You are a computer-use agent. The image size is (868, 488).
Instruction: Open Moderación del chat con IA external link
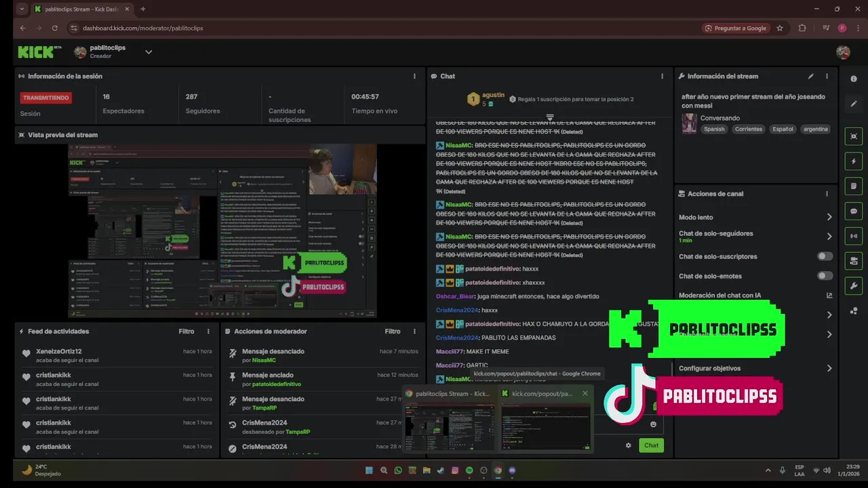829,296
